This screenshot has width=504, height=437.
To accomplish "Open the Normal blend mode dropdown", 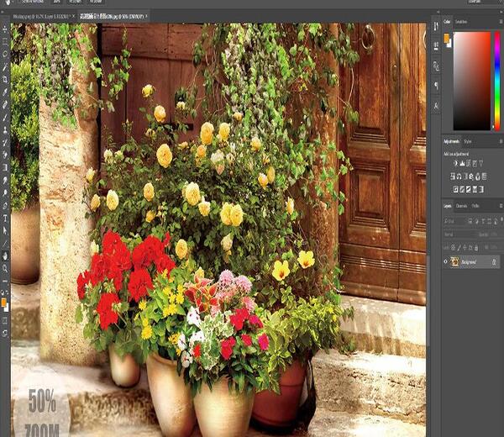I will point(459,234).
